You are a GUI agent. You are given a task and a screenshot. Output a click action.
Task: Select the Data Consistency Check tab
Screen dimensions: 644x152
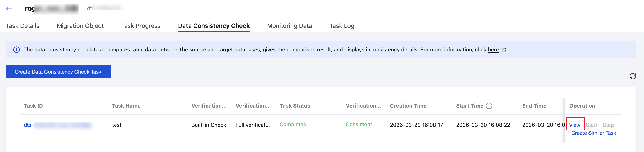(214, 26)
